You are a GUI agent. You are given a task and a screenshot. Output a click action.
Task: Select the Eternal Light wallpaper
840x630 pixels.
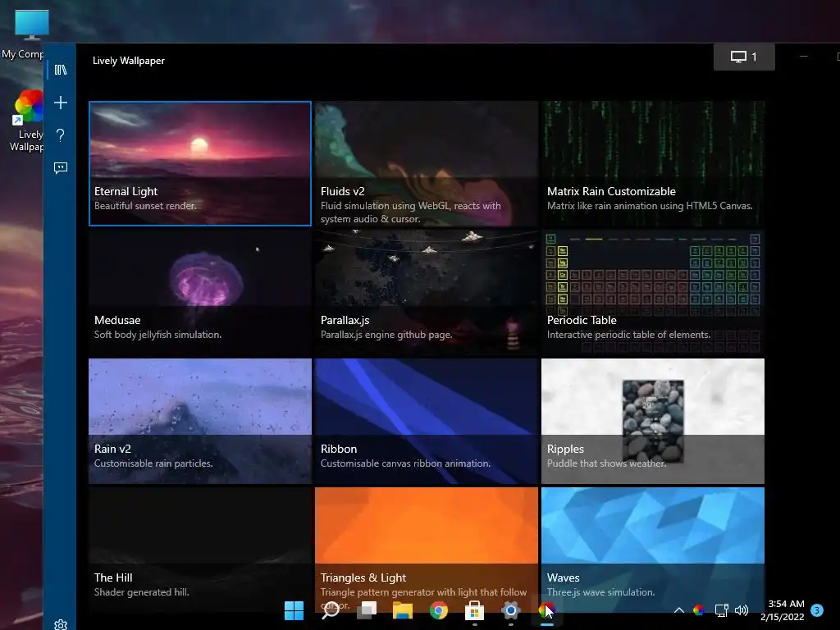coord(200,163)
